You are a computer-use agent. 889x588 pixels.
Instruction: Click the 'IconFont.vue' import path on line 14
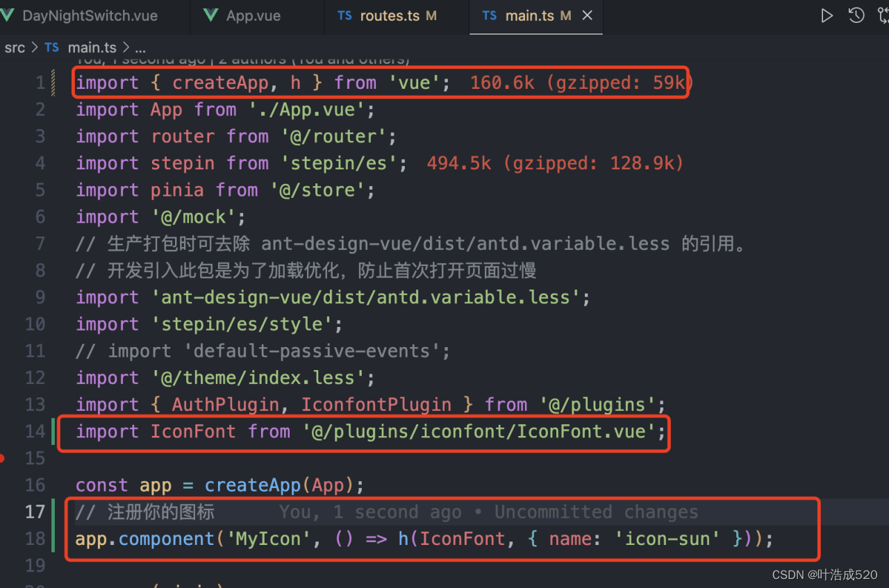click(479, 432)
